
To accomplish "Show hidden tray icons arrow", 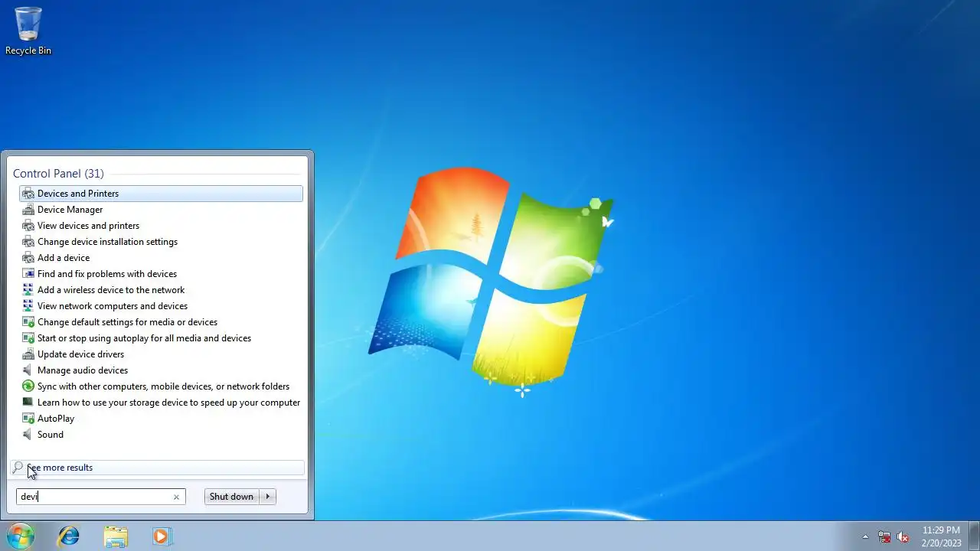I will click(x=865, y=536).
